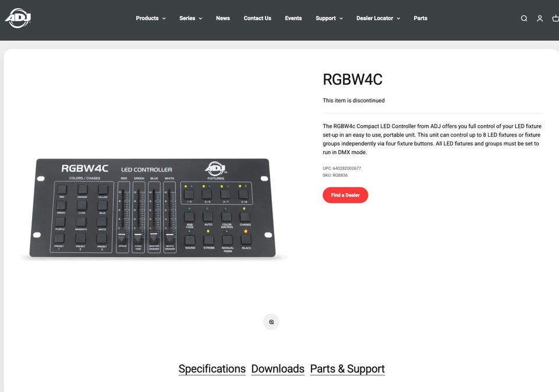Switch to the Downloads tab
The image size is (559, 392).
click(x=278, y=369)
